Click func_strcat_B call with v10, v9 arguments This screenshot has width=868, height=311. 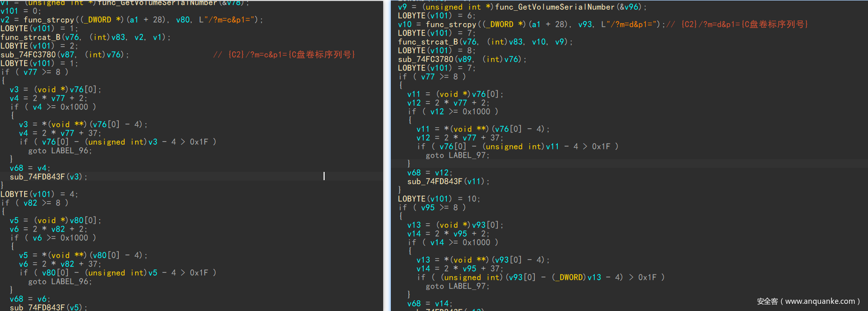[x=485, y=42]
